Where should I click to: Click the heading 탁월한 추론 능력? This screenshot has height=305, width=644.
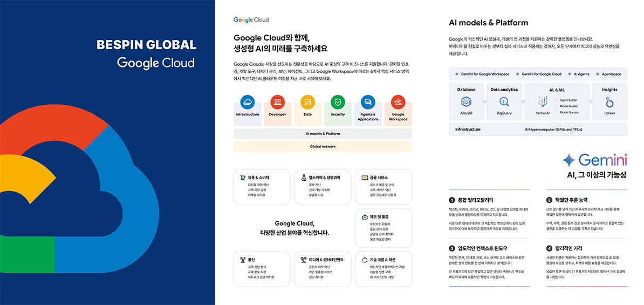tap(572, 200)
